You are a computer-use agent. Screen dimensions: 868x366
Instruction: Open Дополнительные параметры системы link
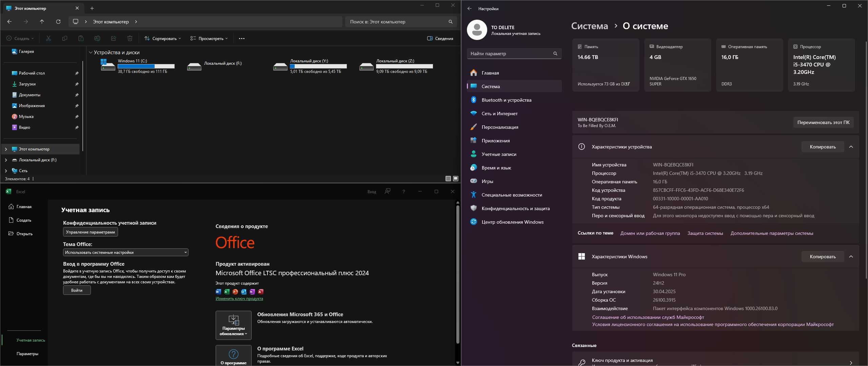click(x=772, y=233)
